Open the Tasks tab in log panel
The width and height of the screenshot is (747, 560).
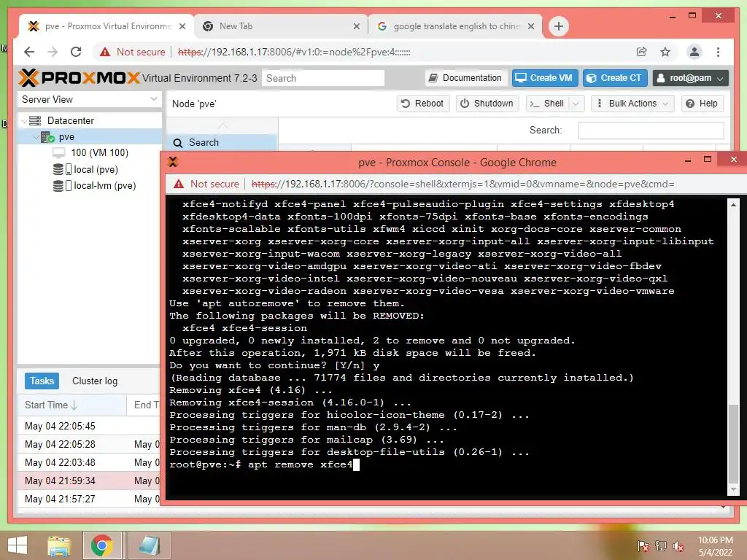pyautogui.click(x=42, y=381)
